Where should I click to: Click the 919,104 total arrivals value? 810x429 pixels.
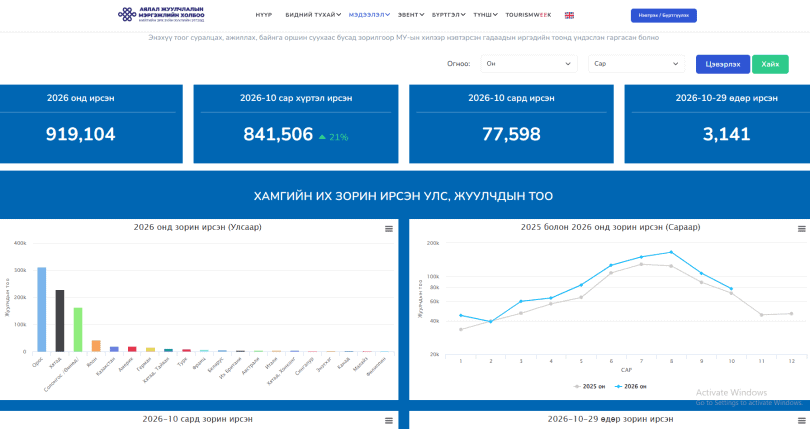pos(81,134)
